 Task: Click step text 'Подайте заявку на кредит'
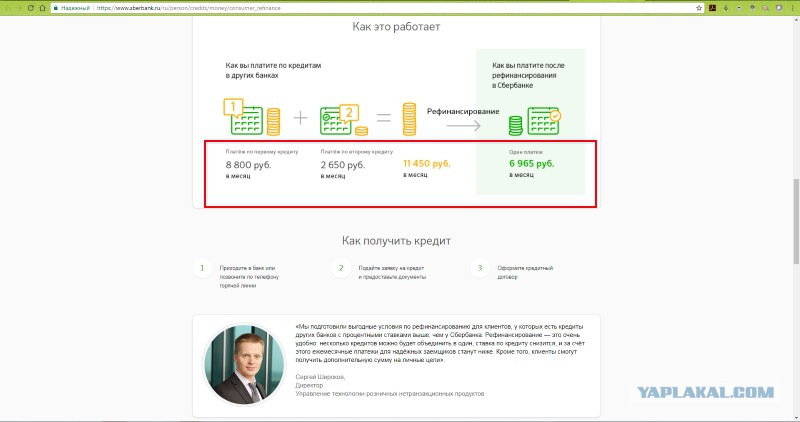[391, 268]
